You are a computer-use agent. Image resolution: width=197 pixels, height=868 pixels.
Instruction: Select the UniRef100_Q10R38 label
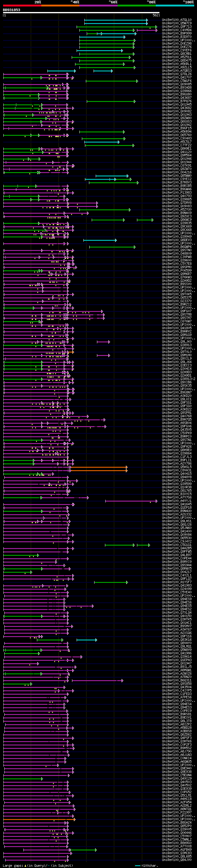(177, 487)
